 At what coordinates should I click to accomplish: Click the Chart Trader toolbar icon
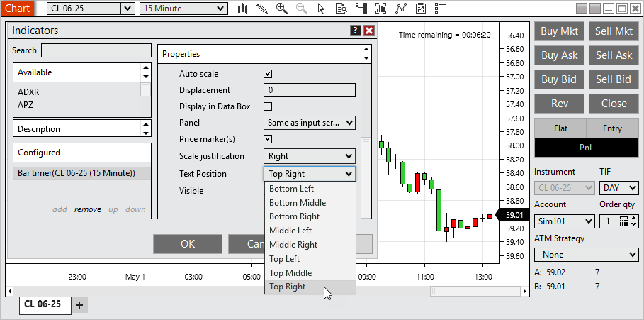[361, 9]
